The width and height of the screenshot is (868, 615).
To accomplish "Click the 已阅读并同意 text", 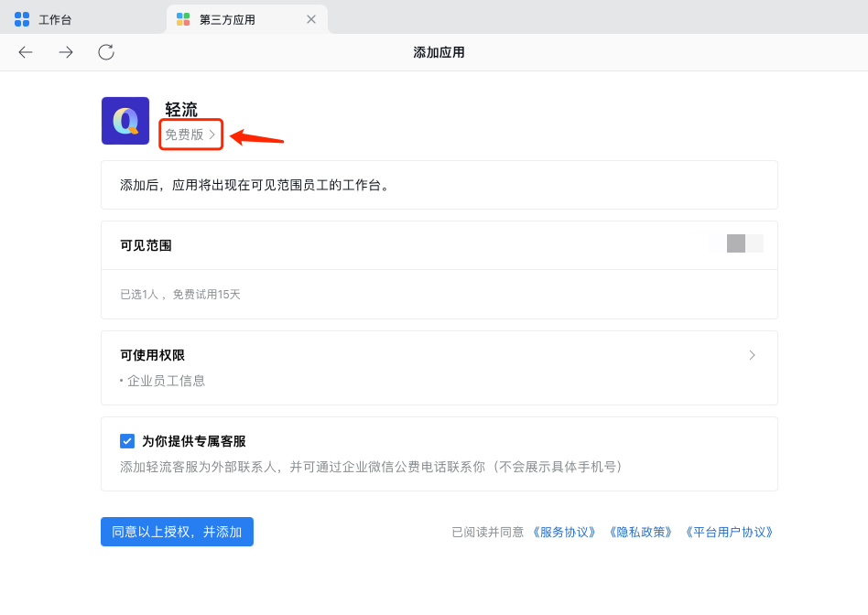I will click(488, 533).
